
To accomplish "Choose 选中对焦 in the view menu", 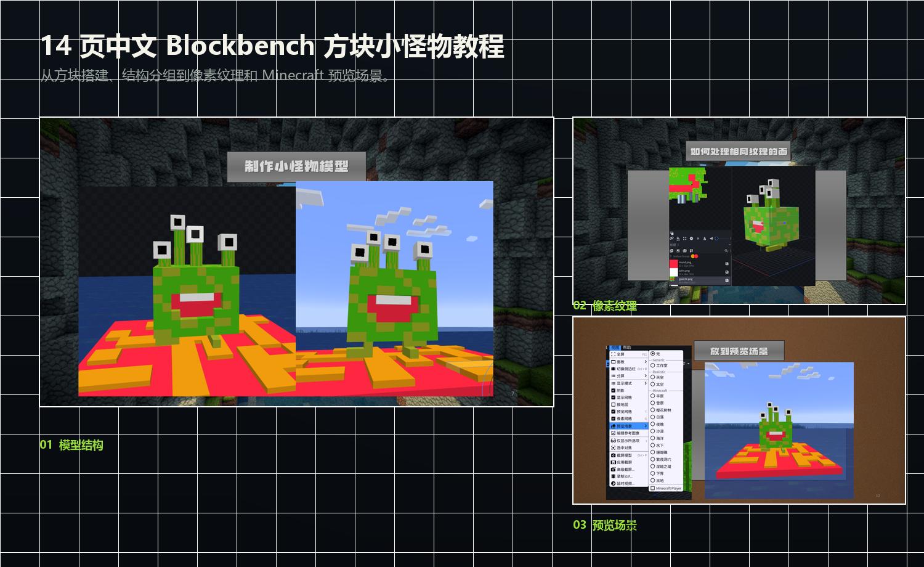I will tap(629, 448).
